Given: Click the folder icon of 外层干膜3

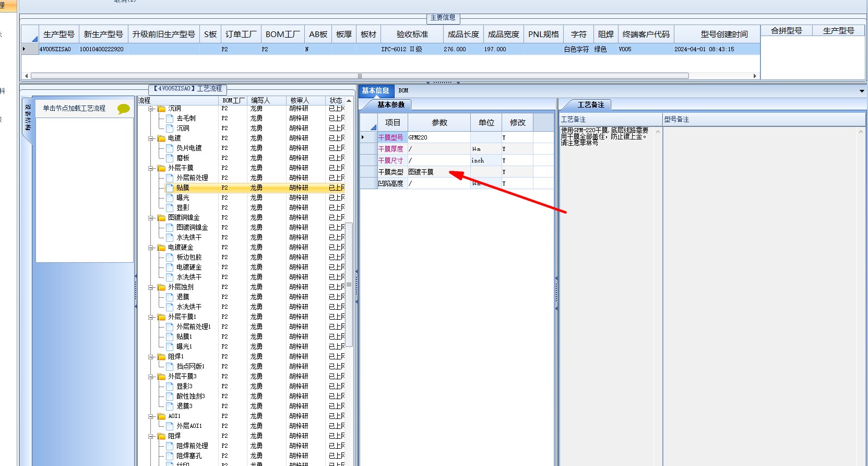Looking at the screenshot, I should coord(162,377).
